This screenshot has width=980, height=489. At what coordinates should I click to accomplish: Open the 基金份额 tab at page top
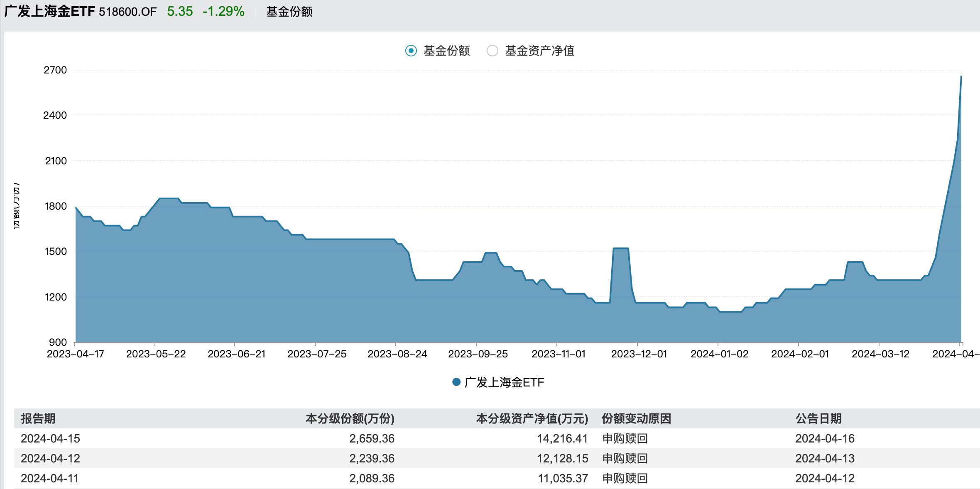point(289,12)
